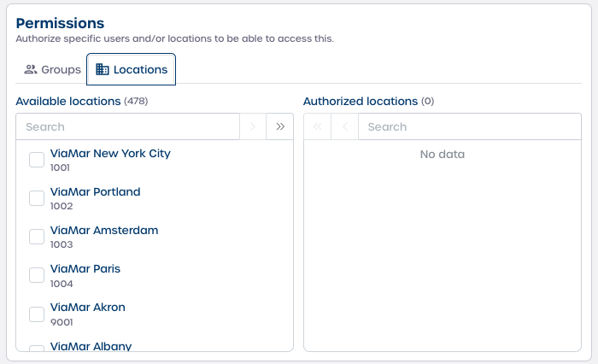This screenshot has width=598, height=364.
Task: Remove selected location with single left arrow
Action: tap(344, 126)
